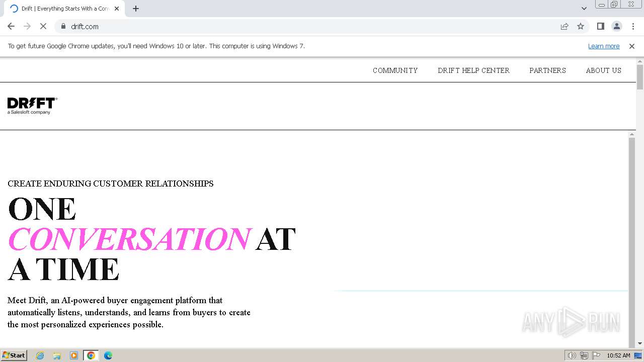
Task: Close the Drift tab
Action: [117, 9]
